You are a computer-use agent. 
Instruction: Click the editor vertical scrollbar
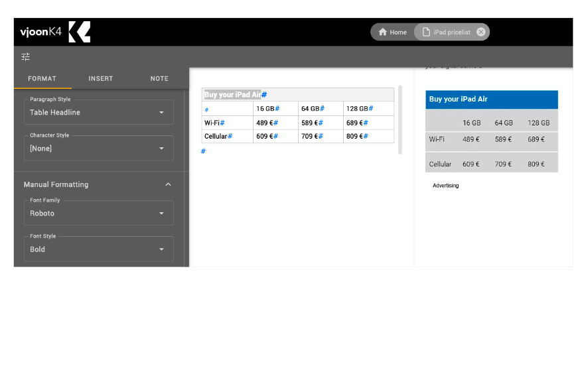[400, 120]
